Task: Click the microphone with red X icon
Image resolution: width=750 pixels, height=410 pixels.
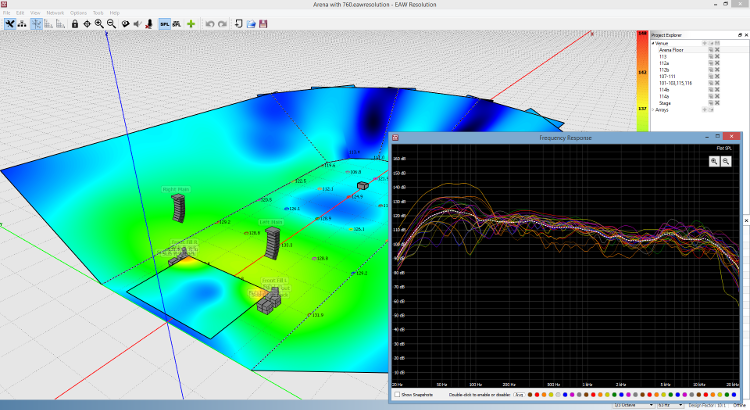Action: pos(149,24)
